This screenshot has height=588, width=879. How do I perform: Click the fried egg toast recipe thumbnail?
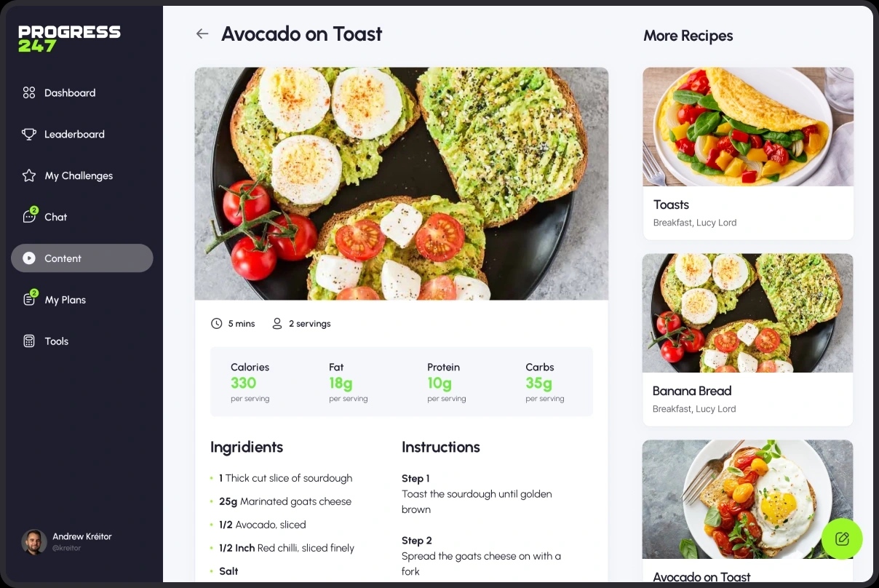(x=748, y=498)
